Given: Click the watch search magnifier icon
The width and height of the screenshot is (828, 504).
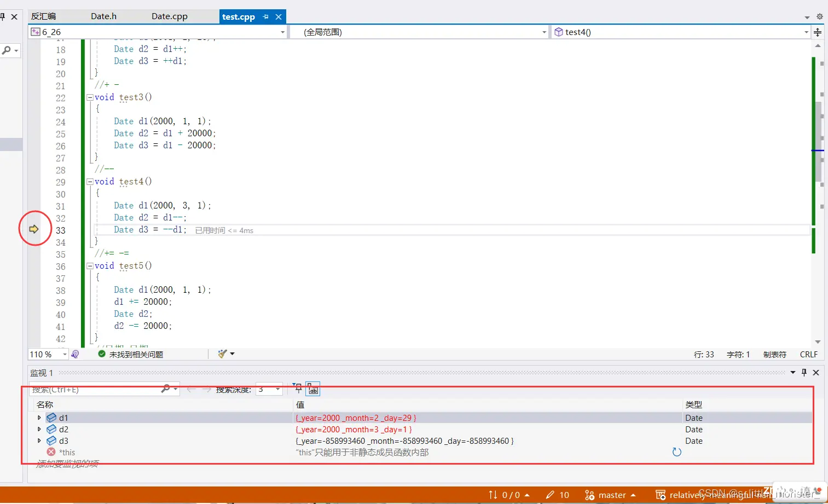Looking at the screenshot, I should tap(165, 389).
